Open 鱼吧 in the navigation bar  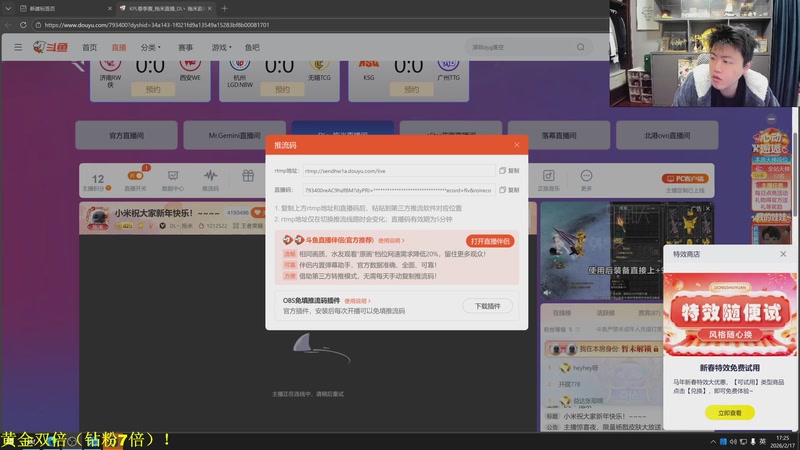(x=252, y=47)
